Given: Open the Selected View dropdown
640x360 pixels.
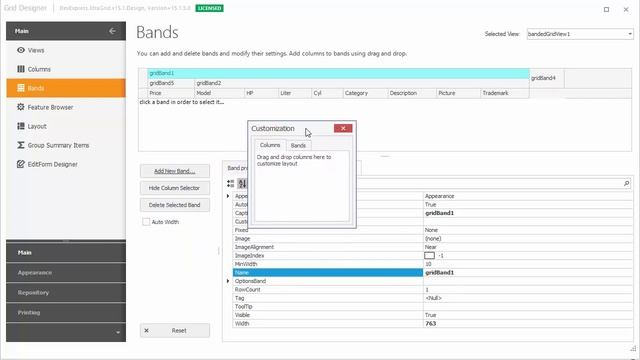Looking at the screenshot, I should [x=630, y=34].
